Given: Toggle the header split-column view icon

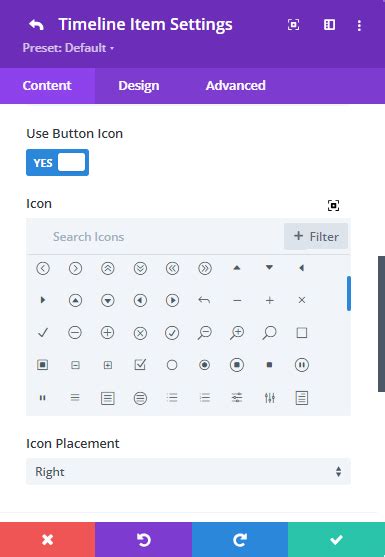Looking at the screenshot, I should (x=329, y=25).
